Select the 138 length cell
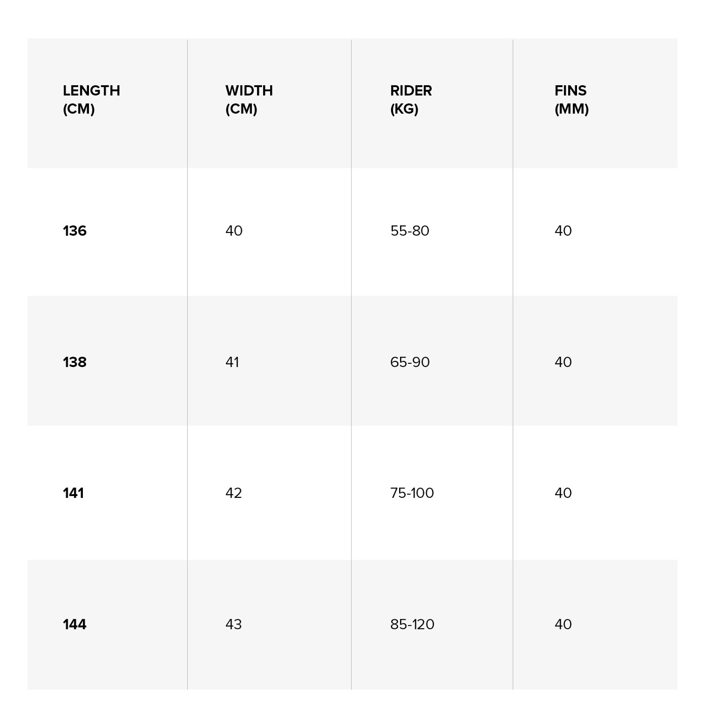 tap(75, 362)
